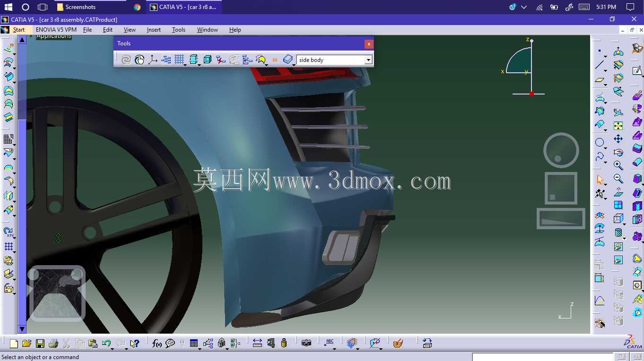644x361 pixels.
Task: Click the Rotate view icon
Action: (x=618, y=152)
